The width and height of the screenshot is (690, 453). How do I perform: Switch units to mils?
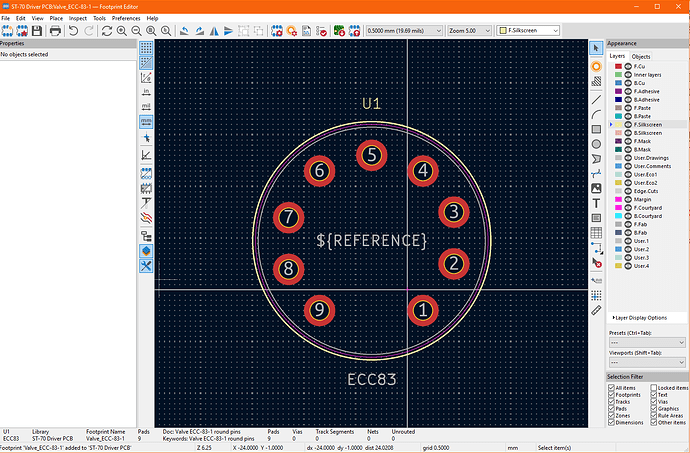click(146, 107)
